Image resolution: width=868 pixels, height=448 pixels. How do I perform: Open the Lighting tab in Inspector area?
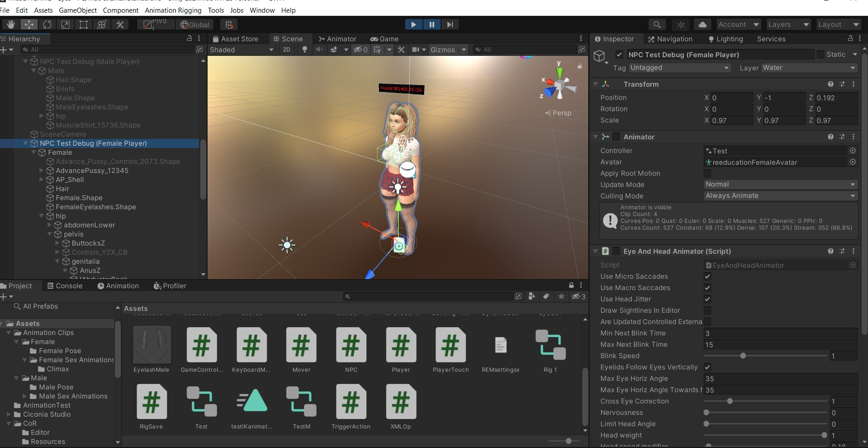725,39
